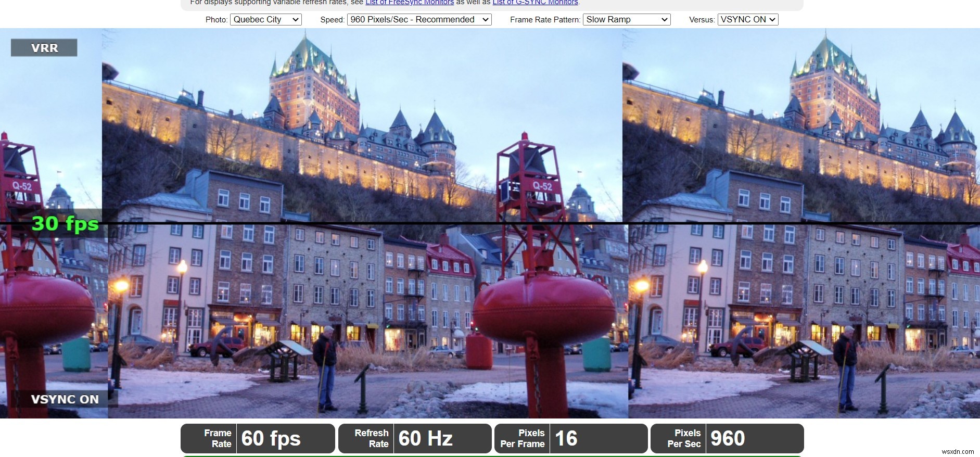Expand the Versus dropdown showing VSYNC ON

[x=747, y=20]
